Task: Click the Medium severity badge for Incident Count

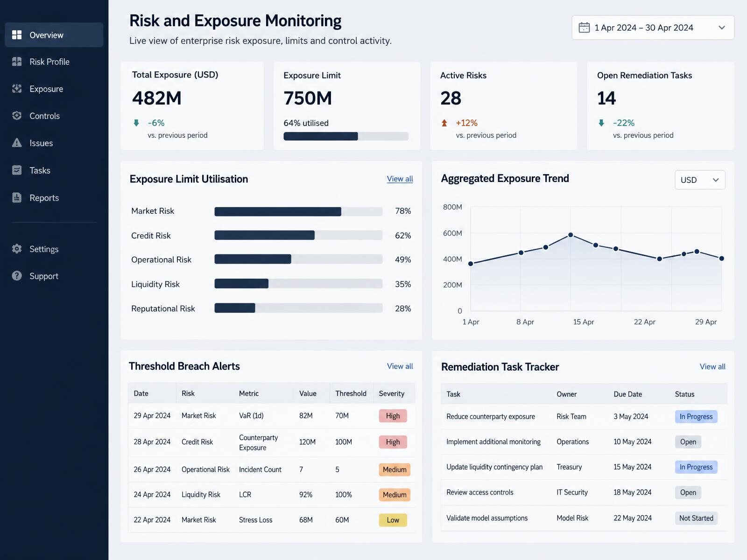Action: [x=395, y=469]
